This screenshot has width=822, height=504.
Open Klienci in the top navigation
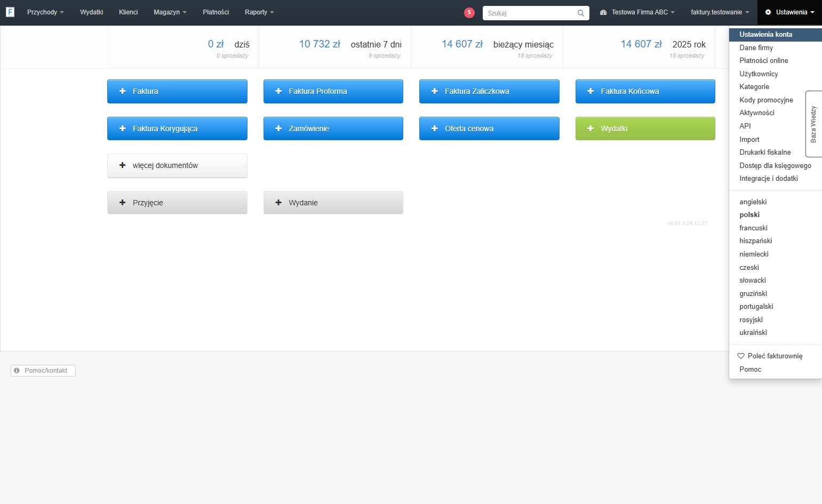[x=128, y=12]
